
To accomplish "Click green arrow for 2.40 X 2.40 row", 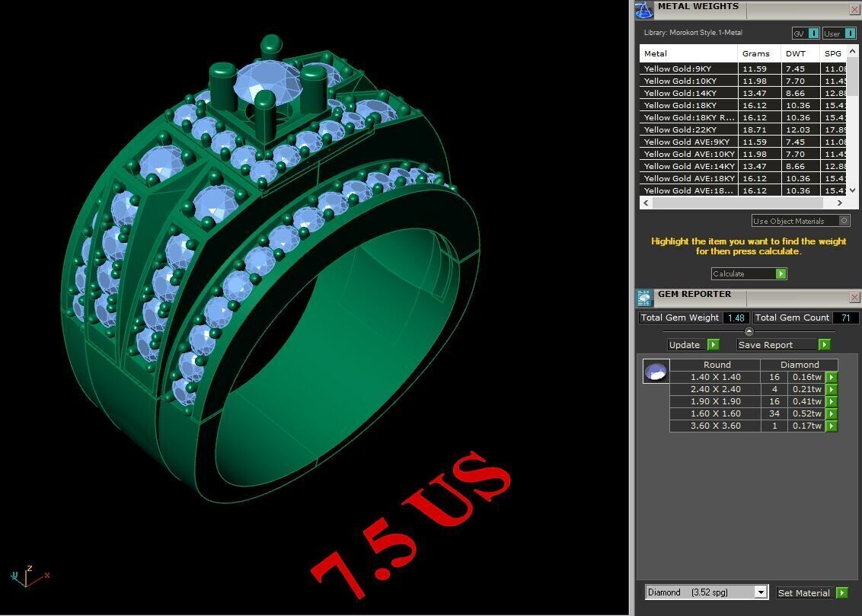I will 832,389.
